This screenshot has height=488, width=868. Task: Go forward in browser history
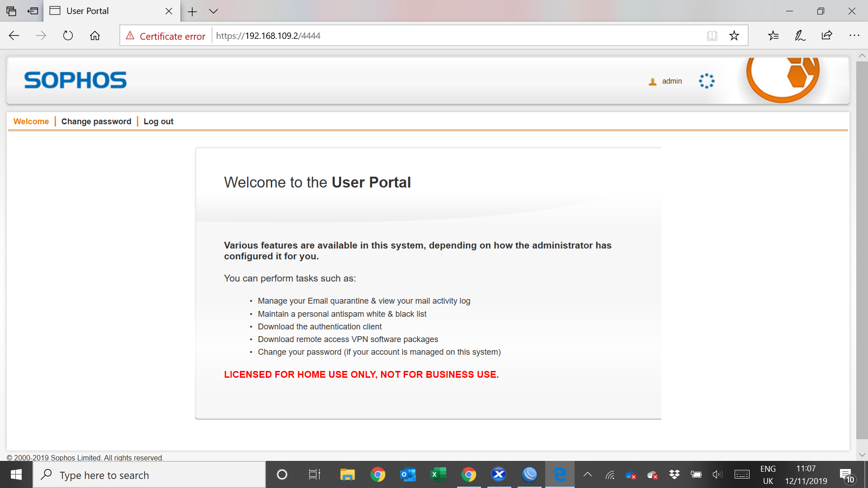tap(41, 36)
